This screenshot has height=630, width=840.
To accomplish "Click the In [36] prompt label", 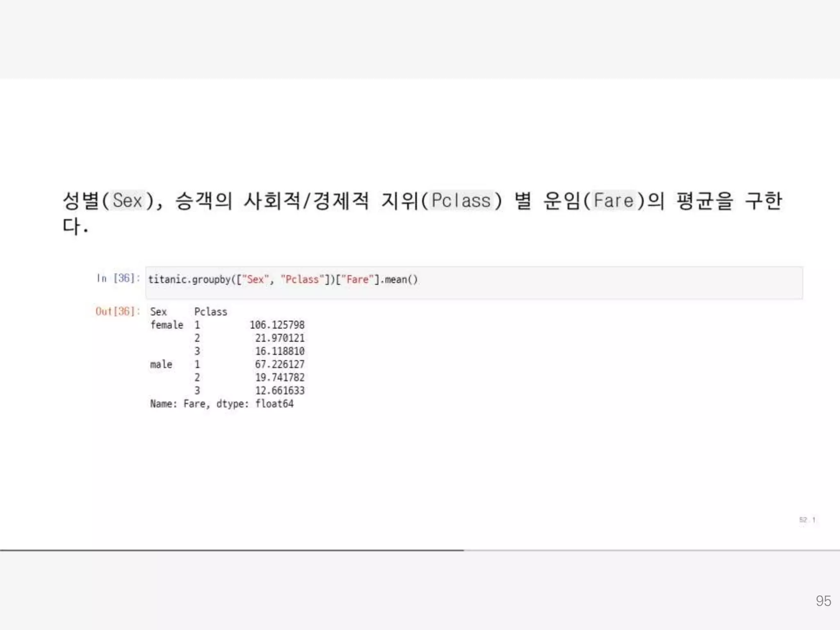I will (x=118, y=278).
